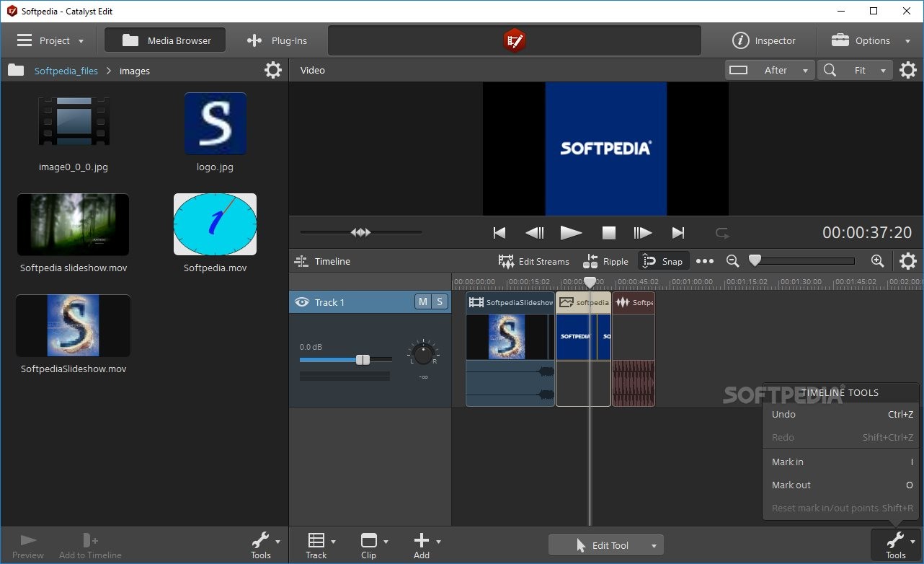Toggle loop playback
The width and height of the screenshot is (924, 564).
[721, 232]
